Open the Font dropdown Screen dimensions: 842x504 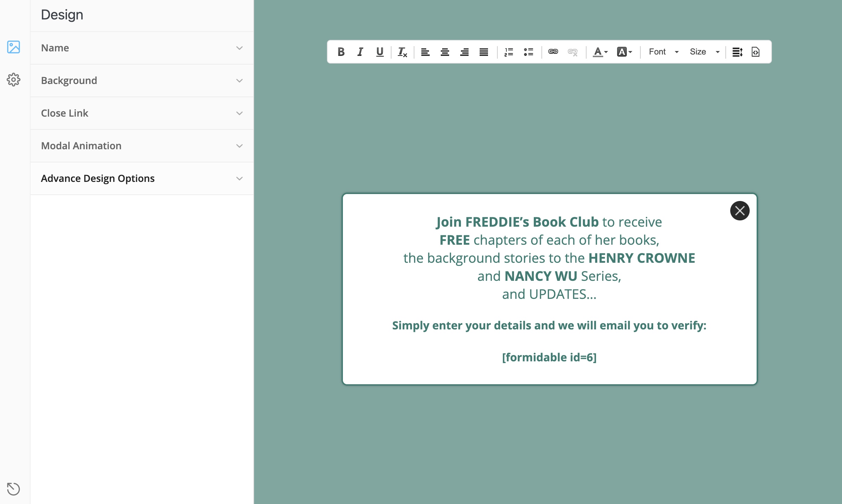(663, 52)
